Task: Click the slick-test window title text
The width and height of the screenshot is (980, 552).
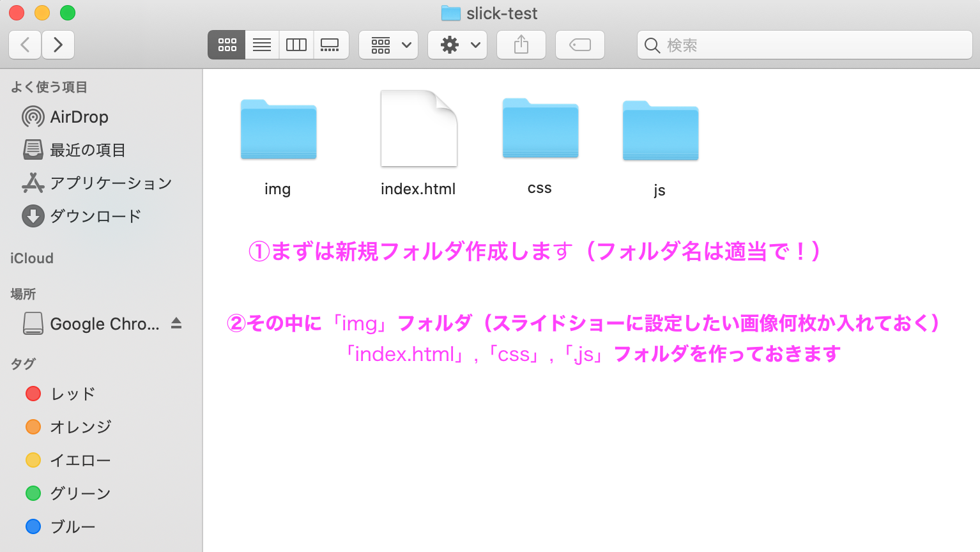Action: coord(502,13)
